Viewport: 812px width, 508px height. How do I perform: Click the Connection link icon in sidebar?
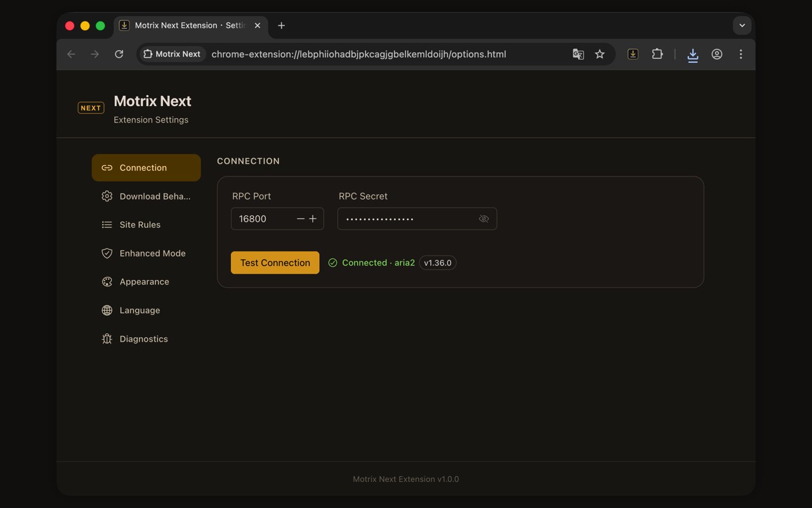coord(107,168)
